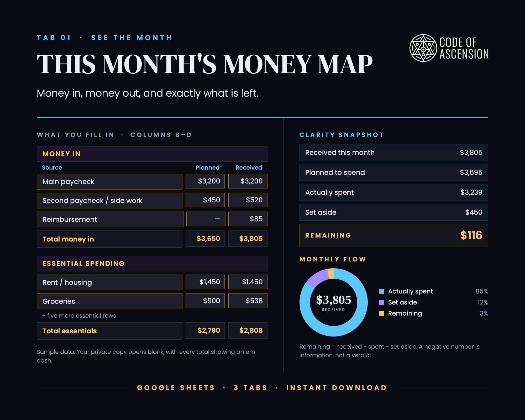
Task: Click the ESSENTIAL SPENDING section header
Action: click(152, 264)
